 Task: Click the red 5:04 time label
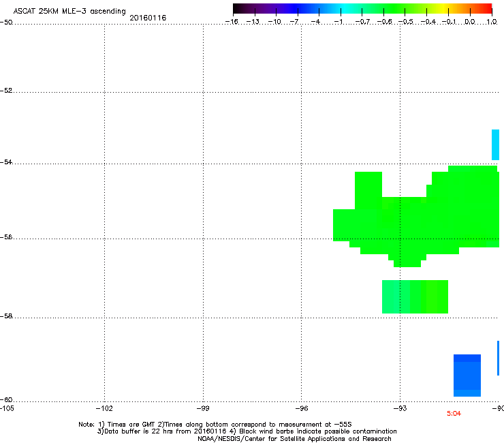click(x=454, y=414)
